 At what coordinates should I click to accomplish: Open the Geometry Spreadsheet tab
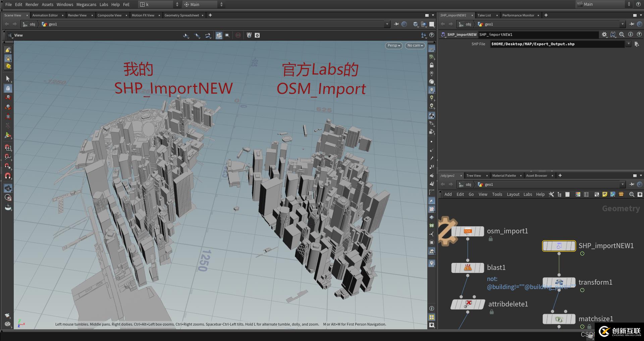(x=181, y=15)
